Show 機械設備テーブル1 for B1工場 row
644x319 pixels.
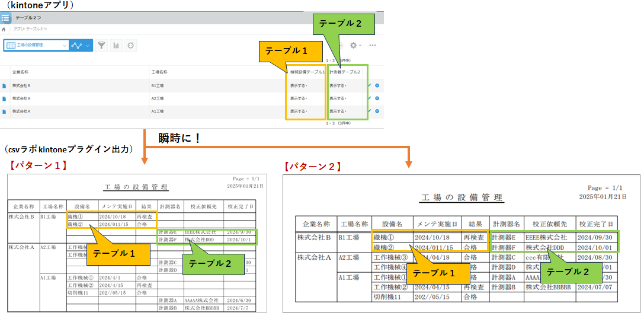[x=299, y=87]
